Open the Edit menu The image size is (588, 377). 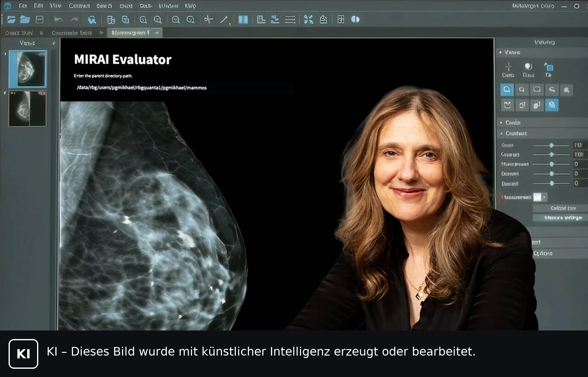pos(38,6)
